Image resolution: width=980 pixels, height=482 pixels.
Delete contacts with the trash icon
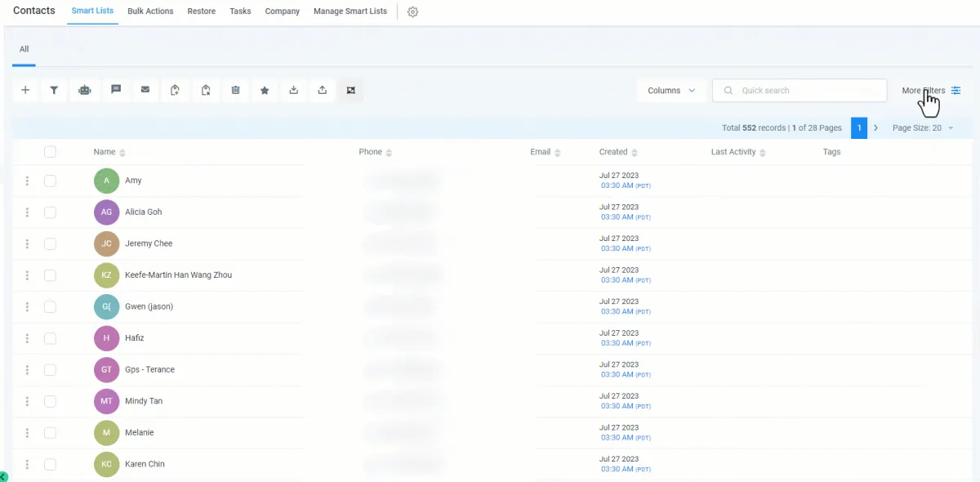coord(235,91)
